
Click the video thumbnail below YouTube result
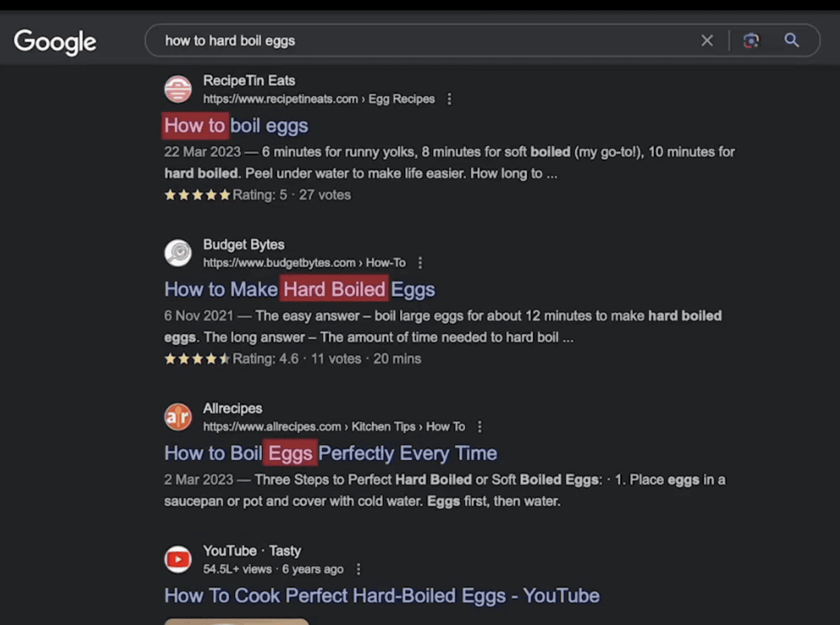237,621
